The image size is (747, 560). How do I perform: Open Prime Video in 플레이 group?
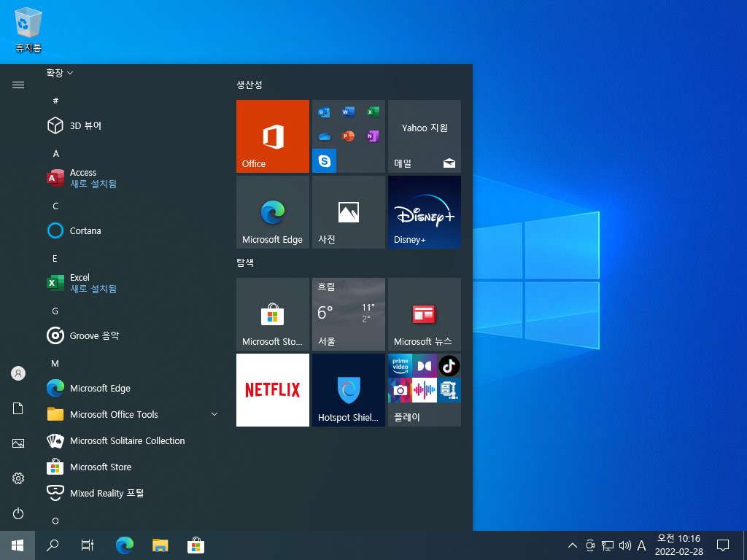point(400,366)
